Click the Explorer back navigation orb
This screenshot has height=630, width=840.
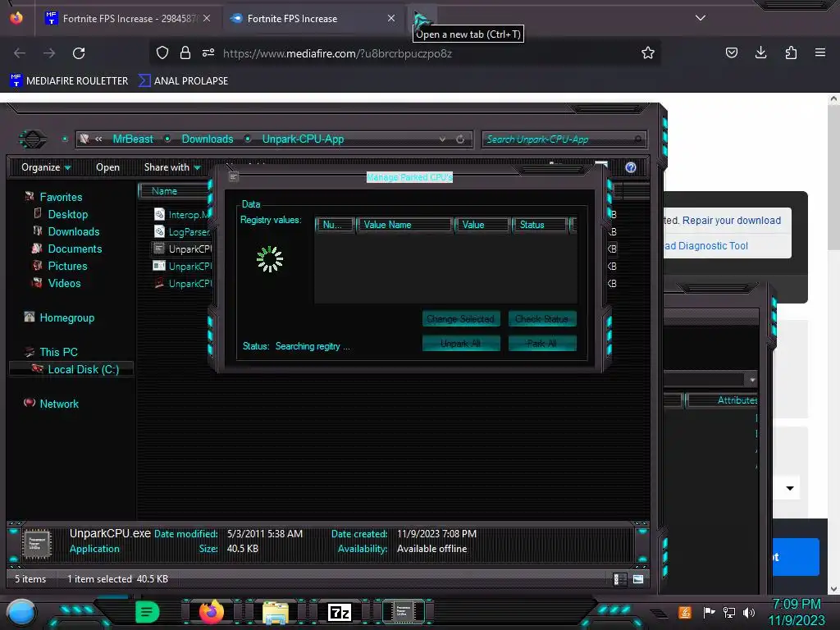[33, 139]
